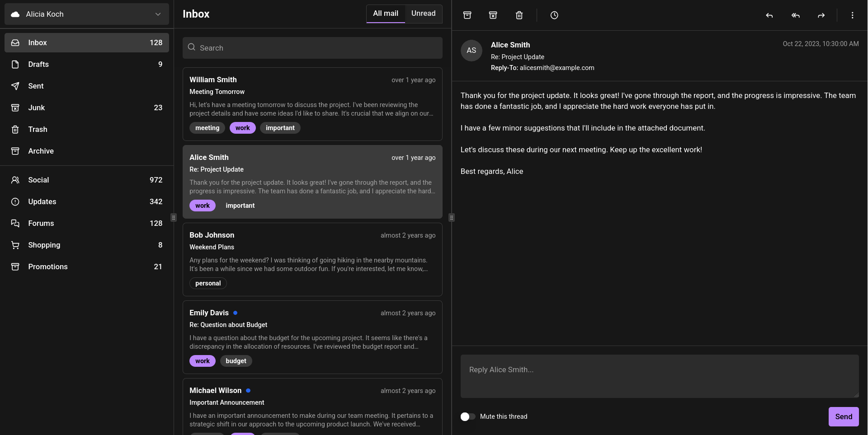
Task: Click the unread blue dot beside Michael Wilson
Action: coord(248,390)
